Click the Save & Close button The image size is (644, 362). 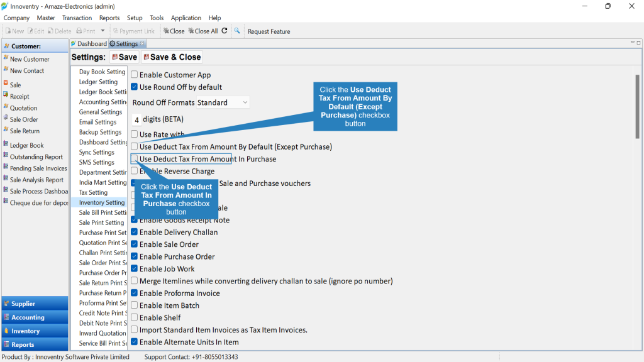172,57
